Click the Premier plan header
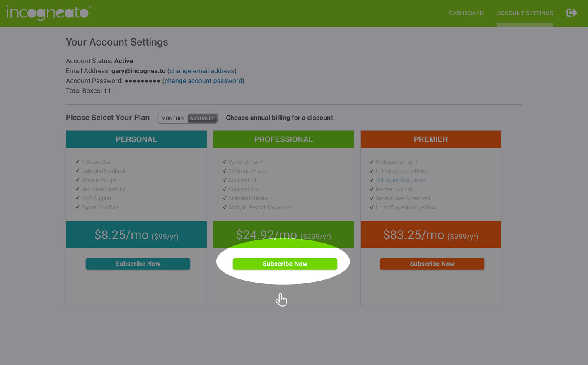The width and height of the screenshot is (588, 365). (x=431, y=139)
